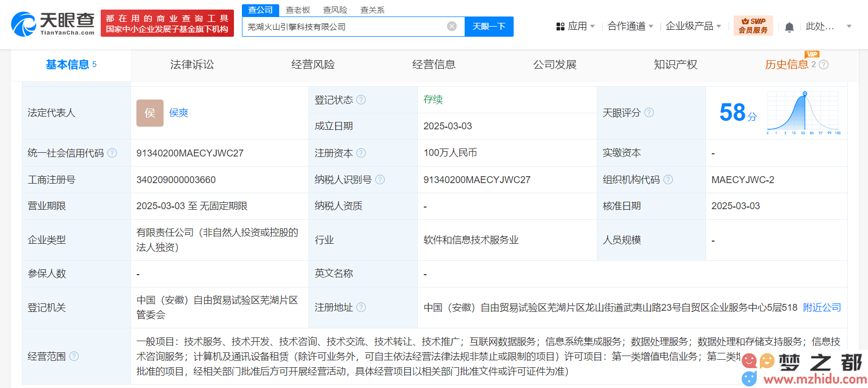This screenshot has width=868, height=388.
Task: Open the SVIP 会员服务 badge
Action: coord(753,26)
